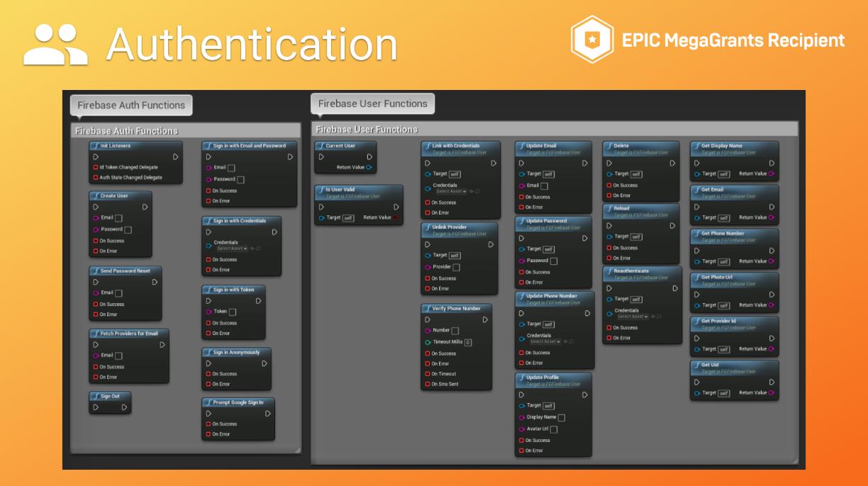The height and width of the screenshot is (486, 868).
Task: Expand Select Asset dropdown in Reauthenticate node
Action: click(x=632, y=317)
